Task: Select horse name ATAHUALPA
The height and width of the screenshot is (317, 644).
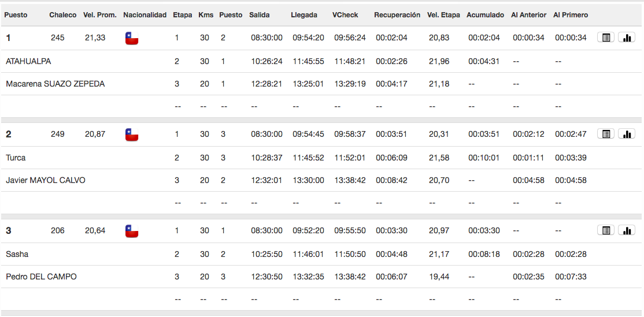Action: pos(28,62)
